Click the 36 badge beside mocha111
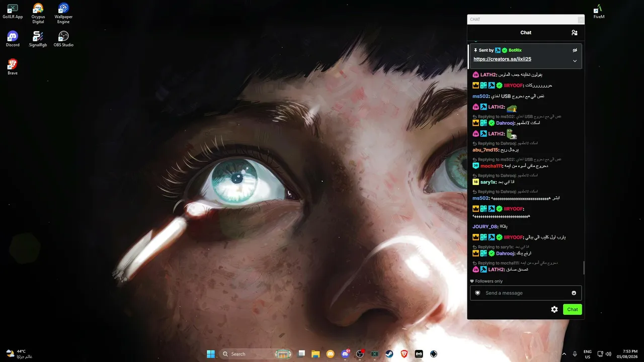 (475, 166)
